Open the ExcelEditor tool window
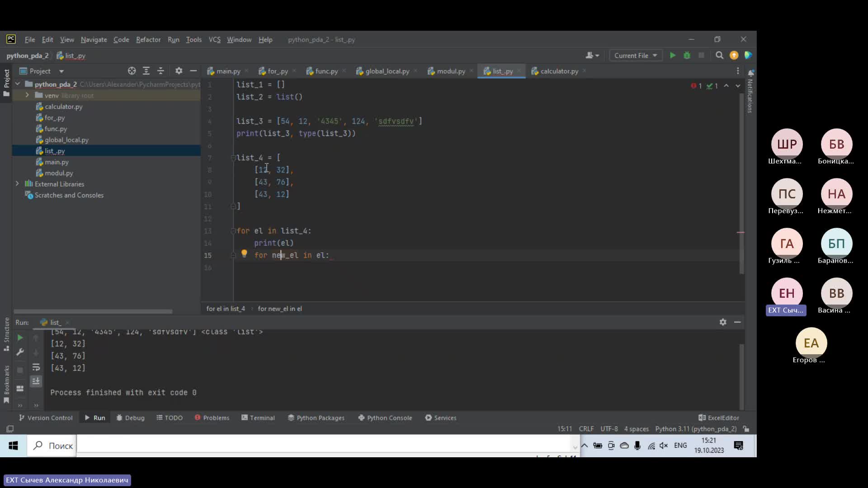The width and height of the screenshot is (868, 488). tap(719, 418)
